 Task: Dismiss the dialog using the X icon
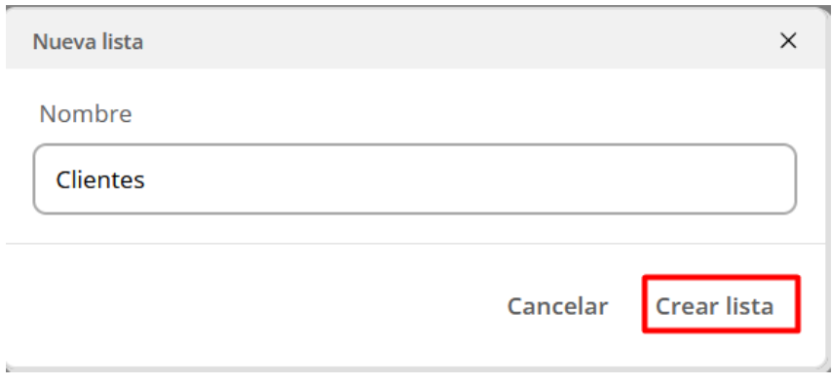coord(788,41)
